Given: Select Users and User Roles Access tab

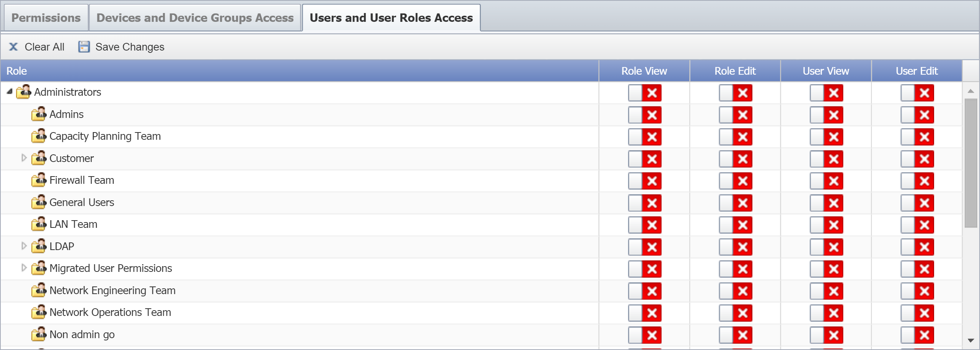Looking at the screenshot, I should coord(391,18).
